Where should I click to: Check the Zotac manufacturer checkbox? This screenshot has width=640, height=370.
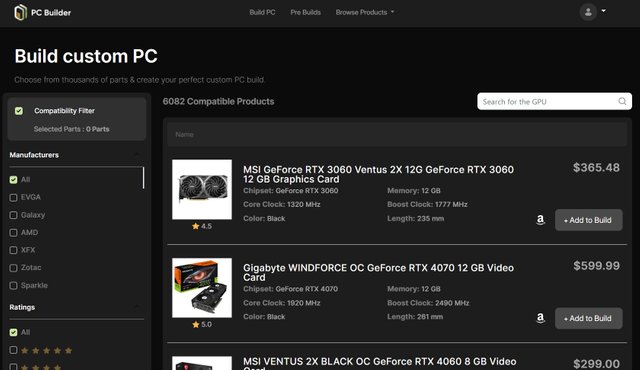13,268
